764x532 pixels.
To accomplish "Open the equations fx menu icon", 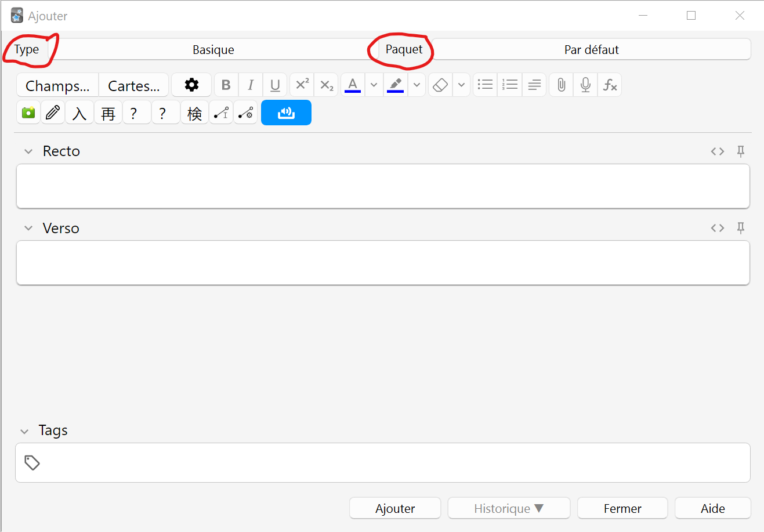I will [x=610, y=85].
